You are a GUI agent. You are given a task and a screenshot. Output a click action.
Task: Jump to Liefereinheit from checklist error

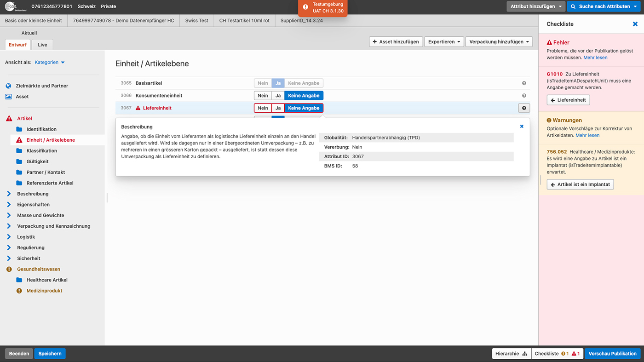click(568, 100)
